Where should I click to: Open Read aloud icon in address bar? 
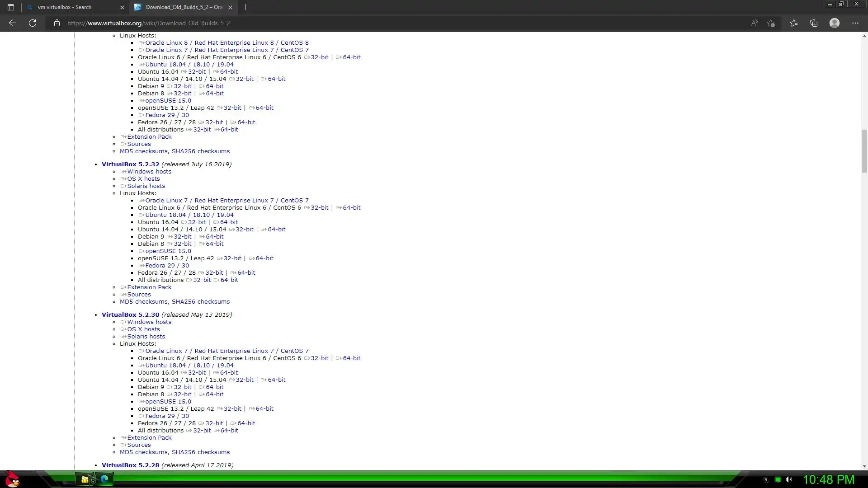click(x=755, y=23)
